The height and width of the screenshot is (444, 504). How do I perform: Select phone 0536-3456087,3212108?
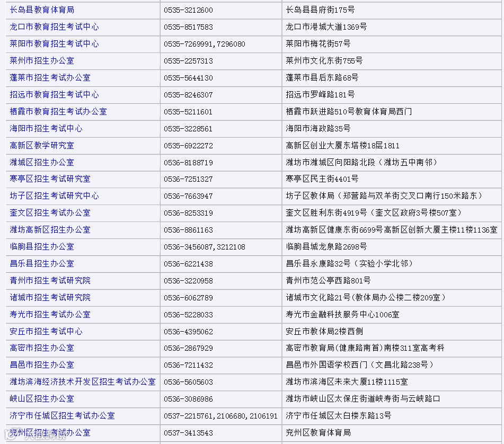pos(205,247)
